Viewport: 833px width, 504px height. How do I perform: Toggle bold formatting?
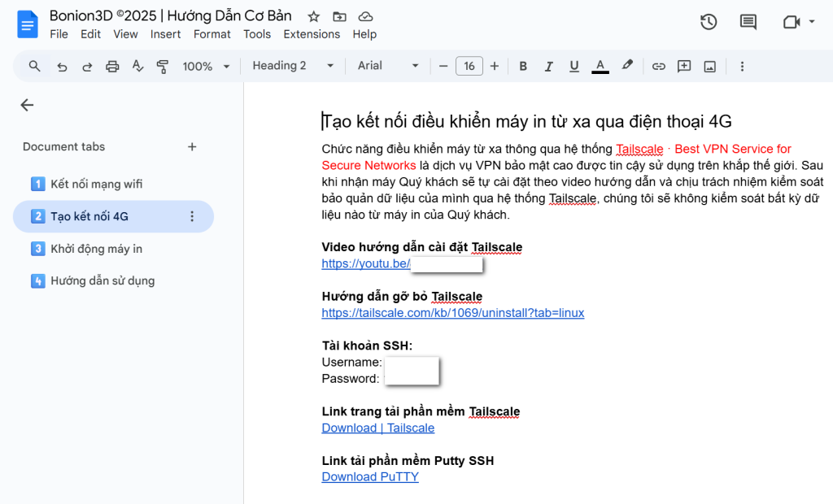(x=523, y=67)
